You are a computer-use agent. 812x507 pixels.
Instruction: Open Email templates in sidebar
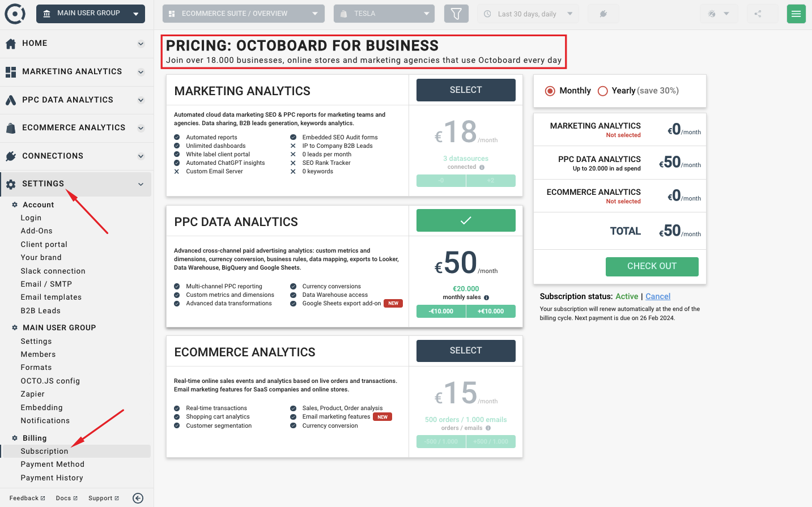pos(51,297)
